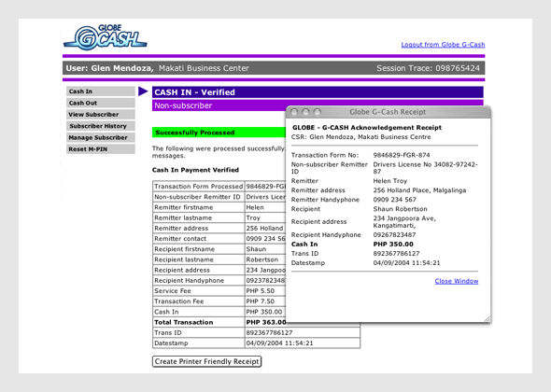Click the Service Fee label
551x392 pixels.
(173, 291)
